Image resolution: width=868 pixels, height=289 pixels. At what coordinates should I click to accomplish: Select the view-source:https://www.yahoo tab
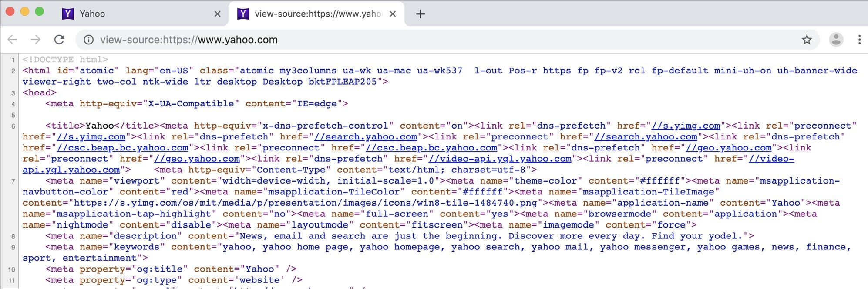(316, 14)
